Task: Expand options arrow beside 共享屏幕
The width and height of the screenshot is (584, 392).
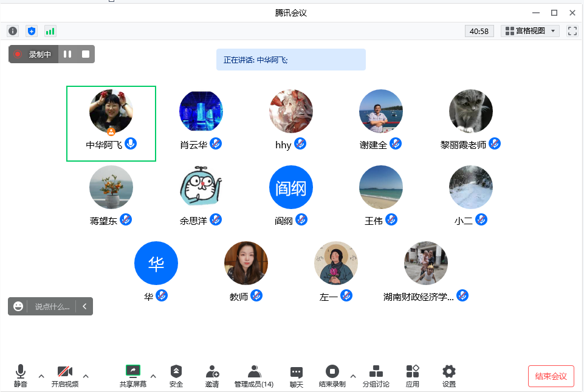Action: pyautogui.click(x=153, y=376)
